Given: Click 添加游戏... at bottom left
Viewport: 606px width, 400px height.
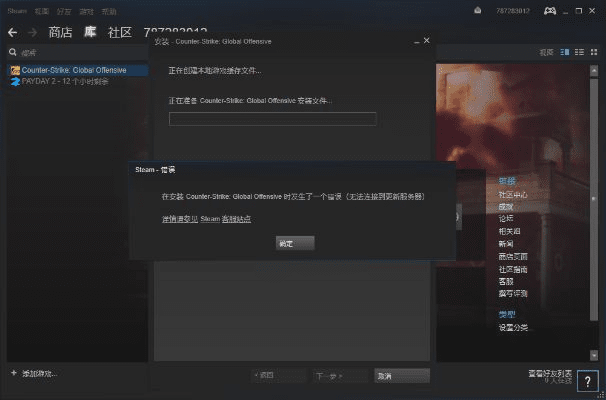Looking at the screenshot, I should click(39, 373).
